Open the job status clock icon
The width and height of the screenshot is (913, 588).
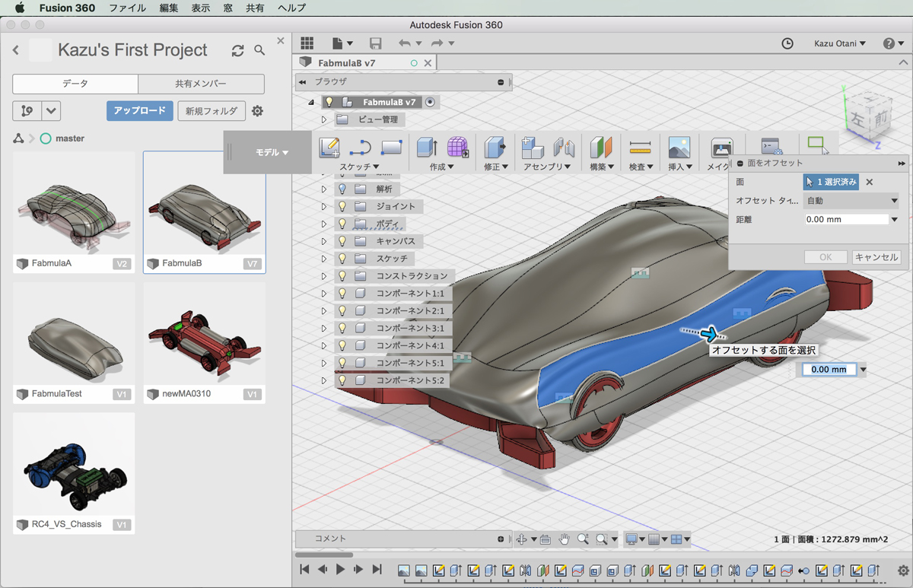click(x=787, y=43)
